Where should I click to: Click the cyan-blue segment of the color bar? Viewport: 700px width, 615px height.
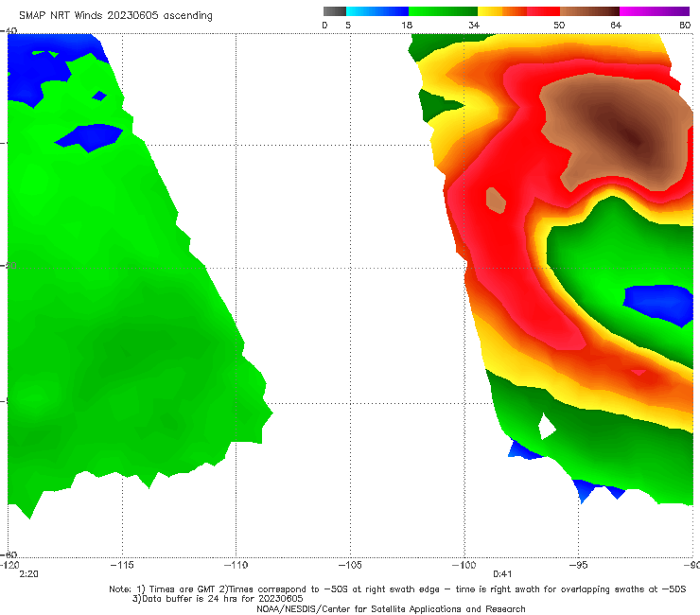(377, 11)
